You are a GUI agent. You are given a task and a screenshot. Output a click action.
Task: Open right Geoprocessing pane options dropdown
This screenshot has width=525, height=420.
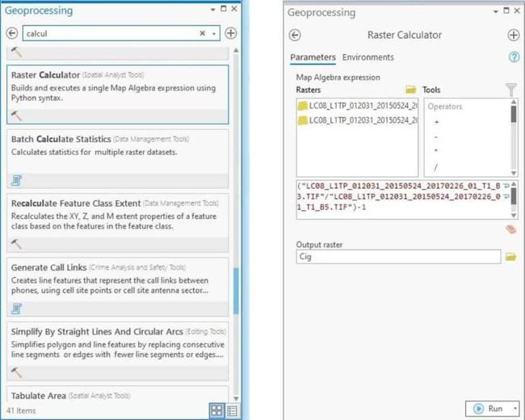click(496, 11)
